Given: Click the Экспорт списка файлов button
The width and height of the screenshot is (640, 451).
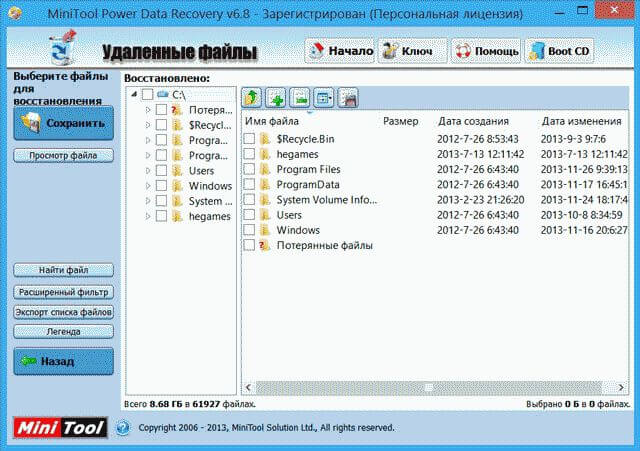Looking at the screenshot, I should click(63, 312).
